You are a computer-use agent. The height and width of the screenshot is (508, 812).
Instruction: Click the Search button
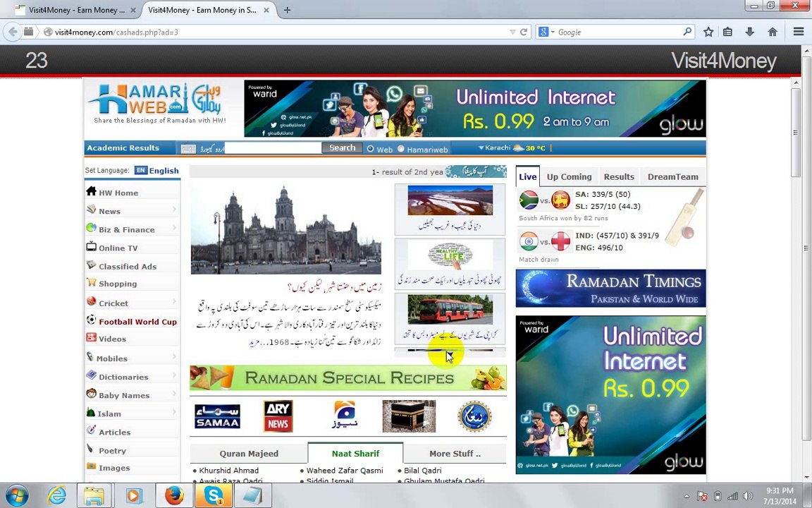343,147
